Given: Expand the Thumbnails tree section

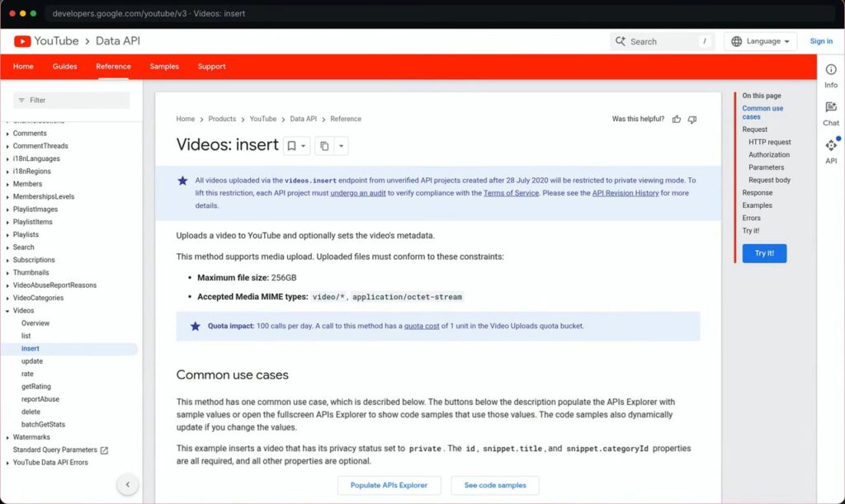Looking at the screenshot, I should point(7,273).
